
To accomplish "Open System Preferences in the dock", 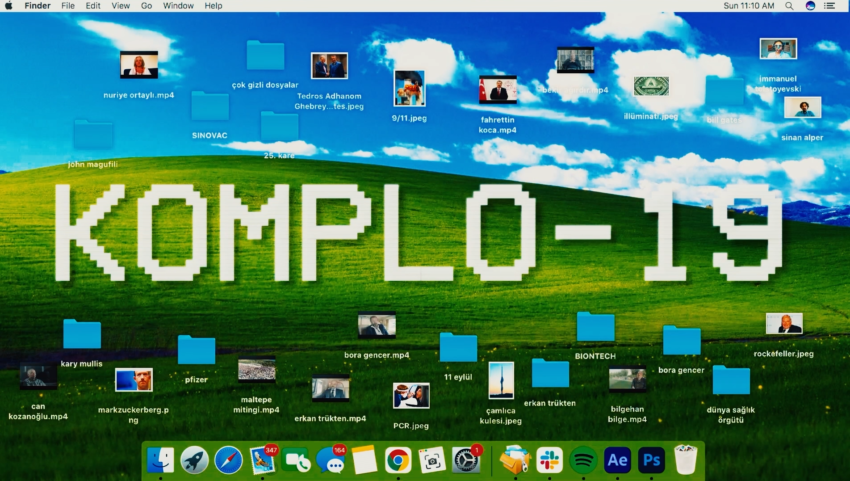I will (466, 460).
